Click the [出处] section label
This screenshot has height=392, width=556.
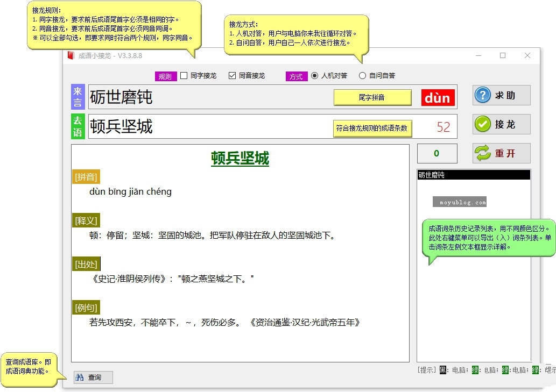86,264
